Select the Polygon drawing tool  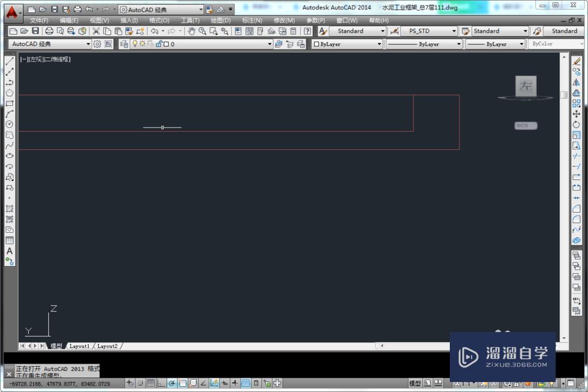pos(9,93)
